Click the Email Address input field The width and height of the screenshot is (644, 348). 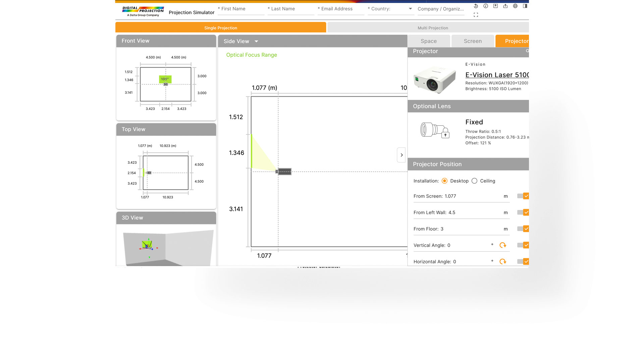coord(341,9)
